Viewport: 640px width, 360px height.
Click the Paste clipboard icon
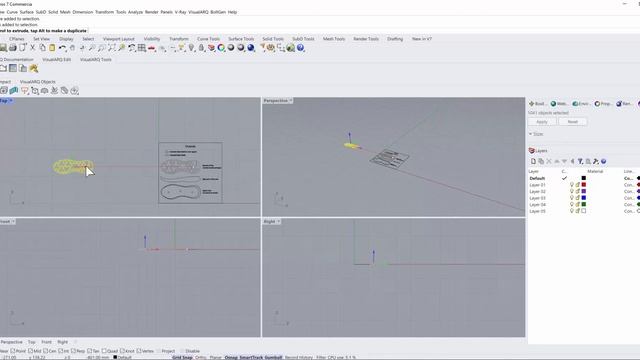(52, 48)
